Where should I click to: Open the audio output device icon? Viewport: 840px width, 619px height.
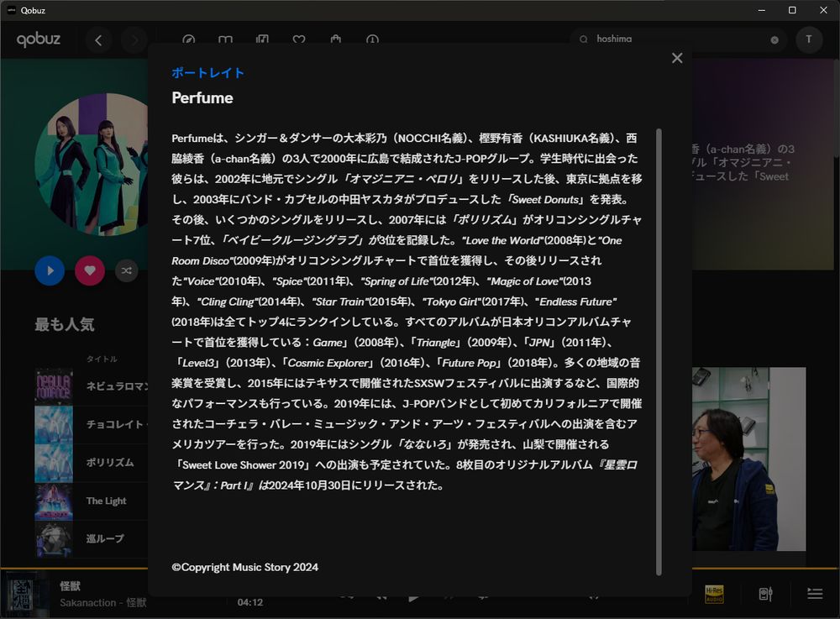coord(765,594)
